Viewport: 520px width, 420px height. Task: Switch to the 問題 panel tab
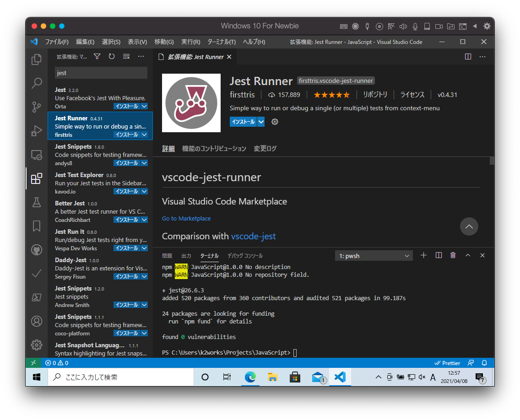point(167,256)
